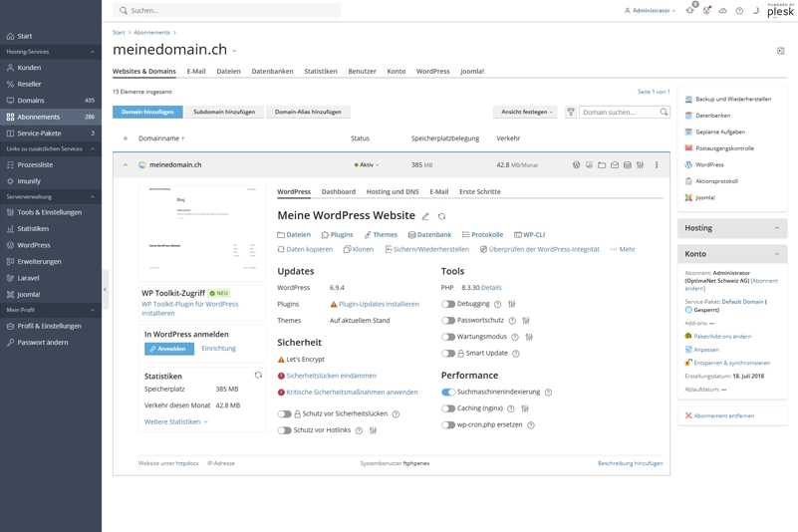Open the WordPress icon in meinedomain.ch row
Screen dimensions: 798x532
coord(576,165)
